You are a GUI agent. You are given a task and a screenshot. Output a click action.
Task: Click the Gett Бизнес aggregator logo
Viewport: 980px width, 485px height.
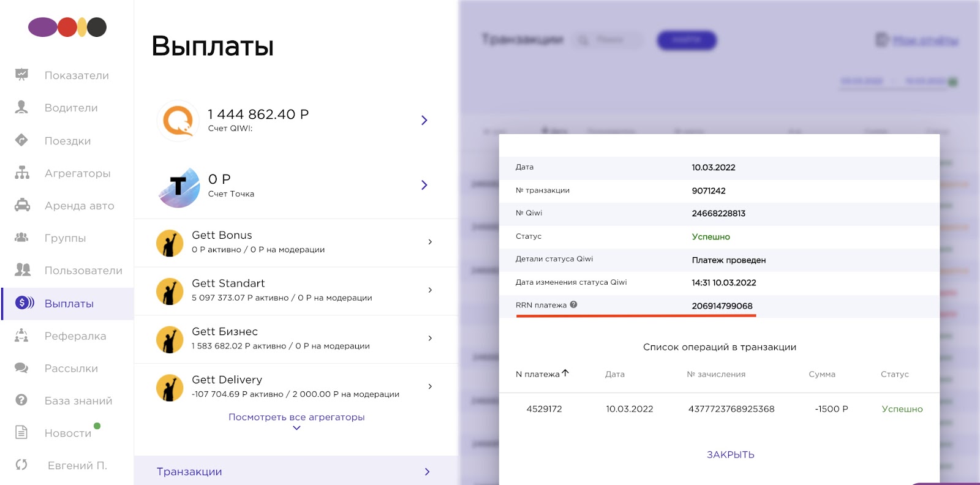[170, 340]
